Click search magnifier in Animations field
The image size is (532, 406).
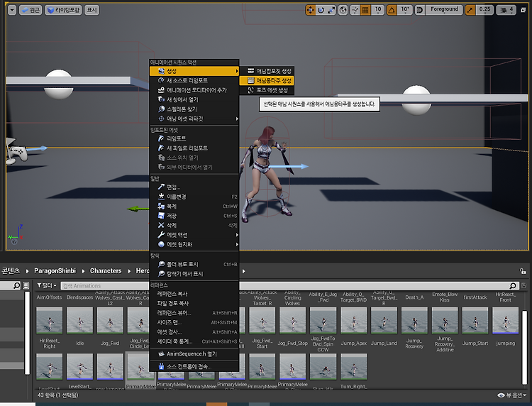[513, 285]
